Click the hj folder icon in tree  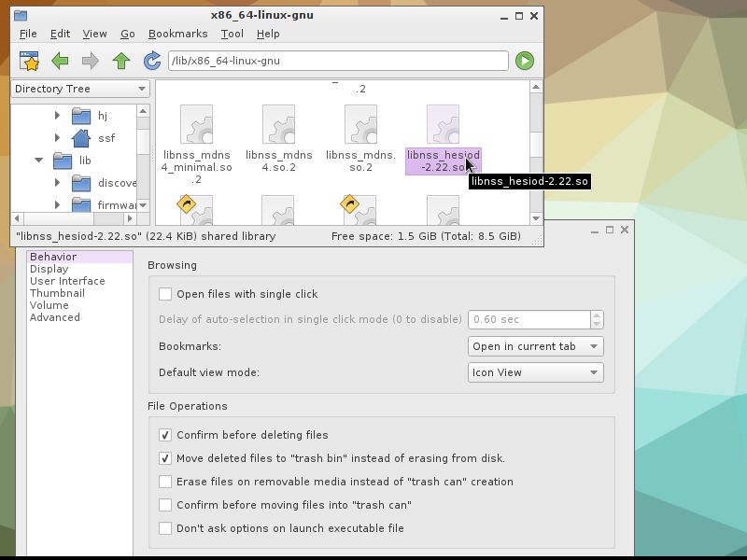click(81, 116)
